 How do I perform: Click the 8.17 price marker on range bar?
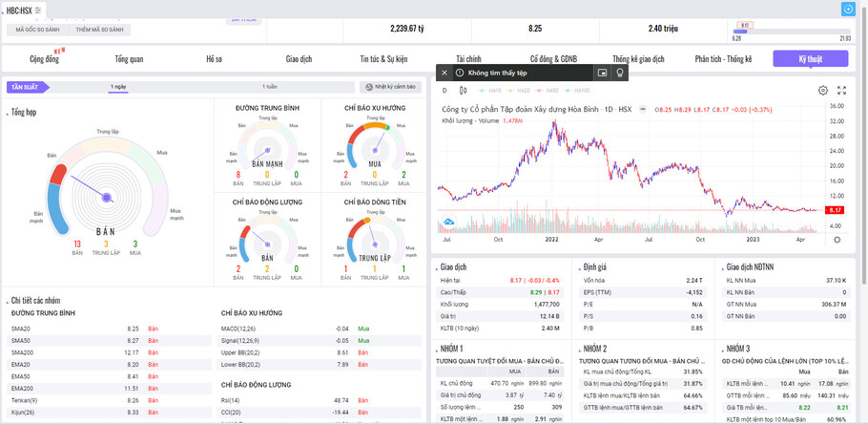coord(745,26)
